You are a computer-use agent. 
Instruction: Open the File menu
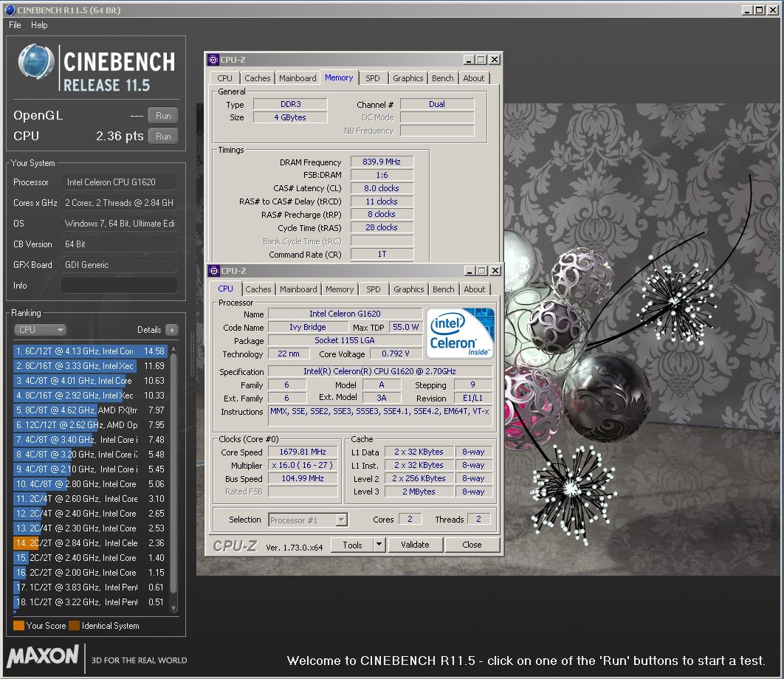tap(15, 25)
